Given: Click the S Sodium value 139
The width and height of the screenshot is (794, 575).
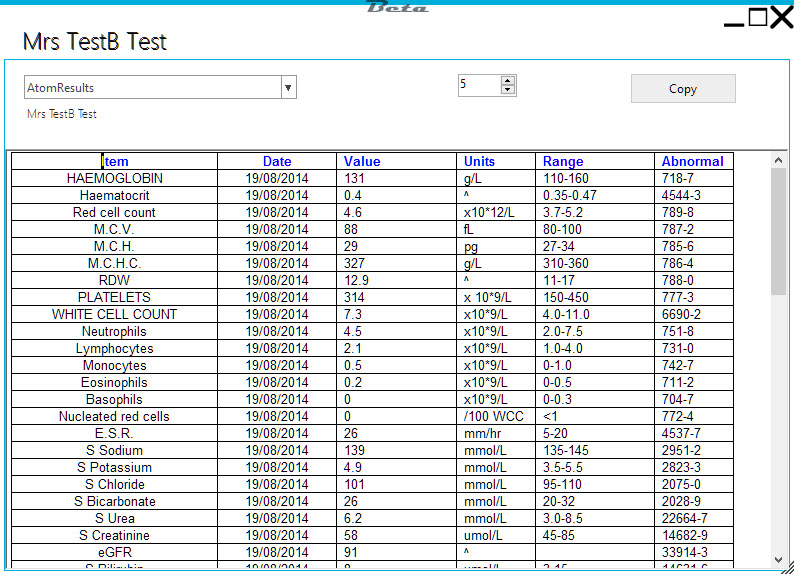Looking at the screenshot, I should [396, 450].
